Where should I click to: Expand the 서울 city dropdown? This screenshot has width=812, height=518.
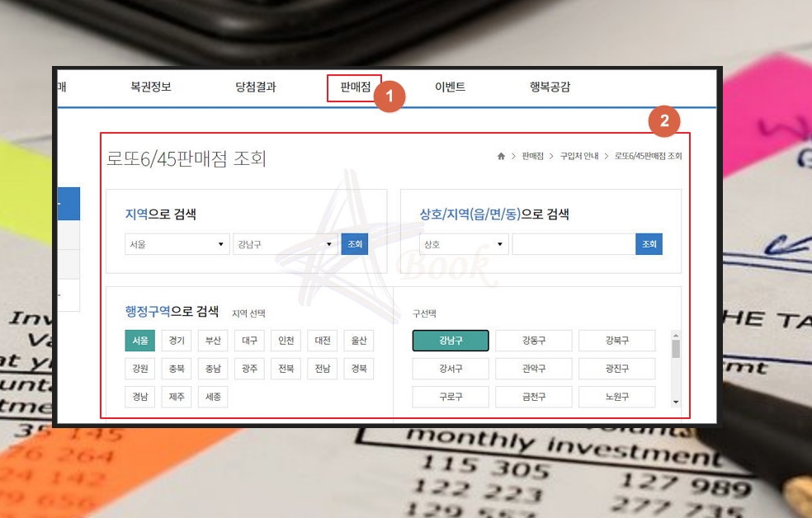pos(177,244)
